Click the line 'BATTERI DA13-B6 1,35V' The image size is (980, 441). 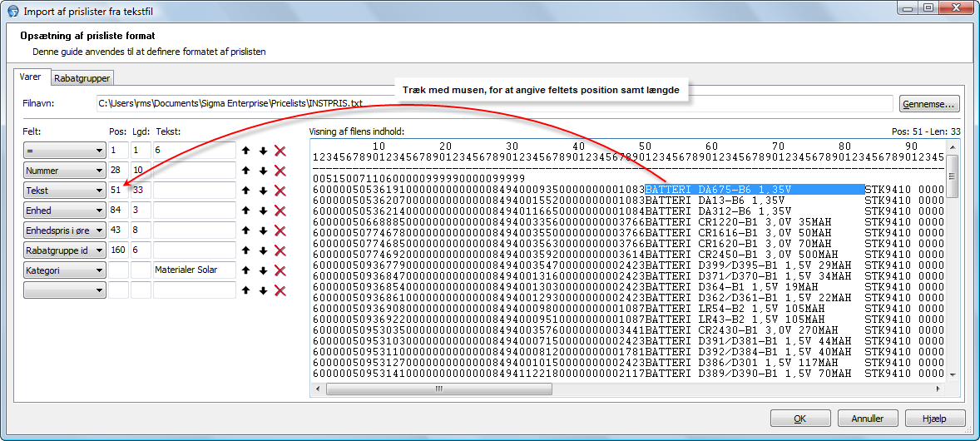click(x=715, y=201)
